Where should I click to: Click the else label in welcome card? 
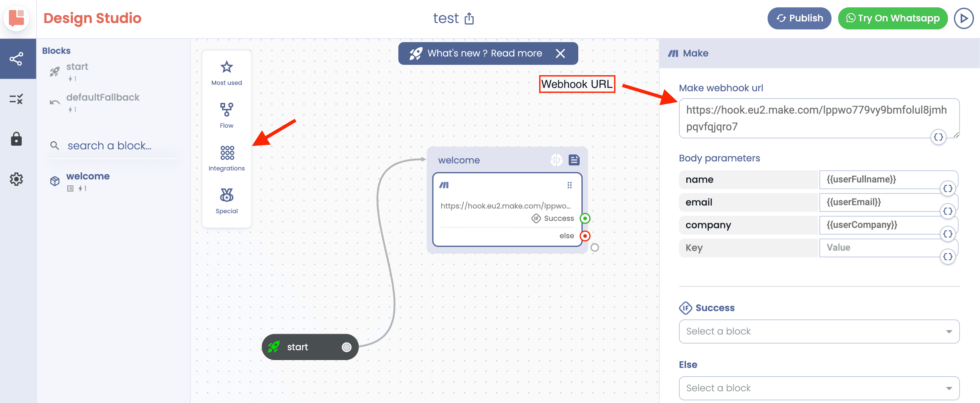pyautogui.click(x=567, y=236)
